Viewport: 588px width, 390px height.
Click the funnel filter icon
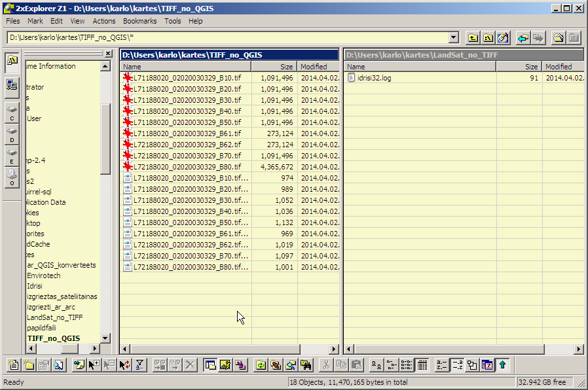(139, 365)
